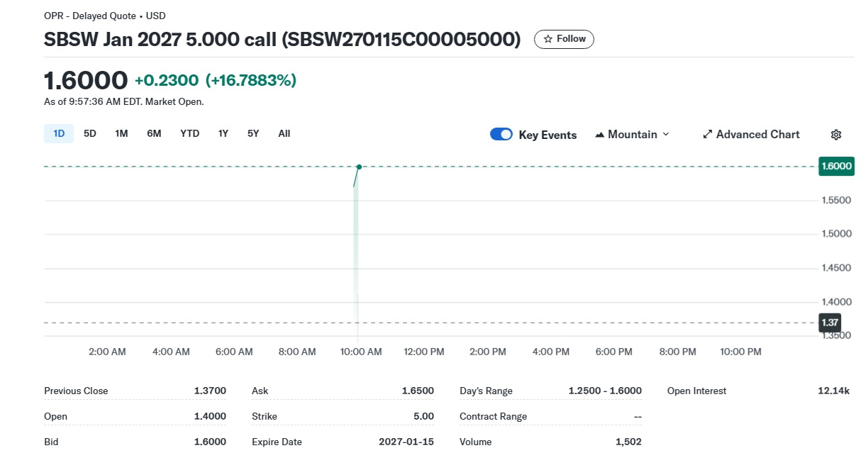Click the As of 9:57:36 AM EDT timestamp
The width and height of the screenshot is (868, 453).
[x=124, y=101]
